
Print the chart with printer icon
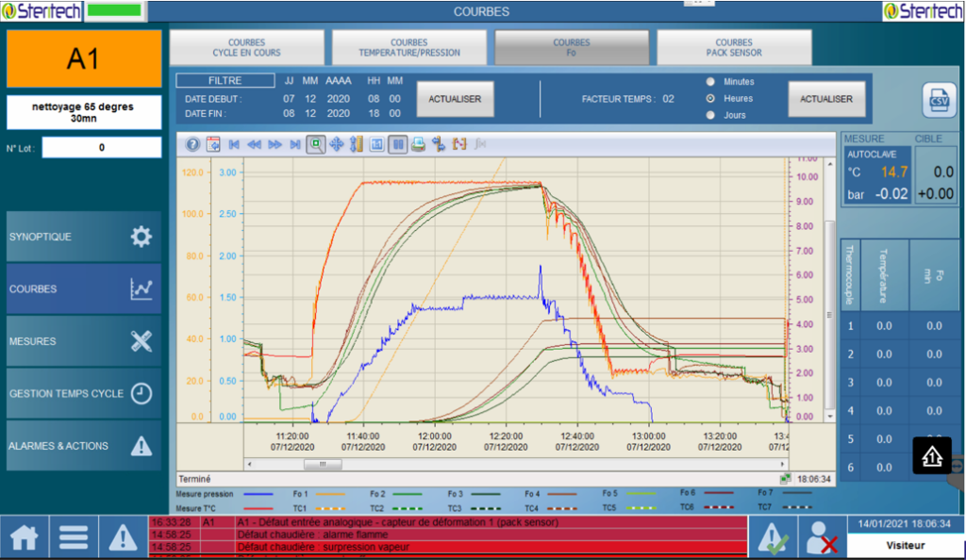click(x=418, y=144)
